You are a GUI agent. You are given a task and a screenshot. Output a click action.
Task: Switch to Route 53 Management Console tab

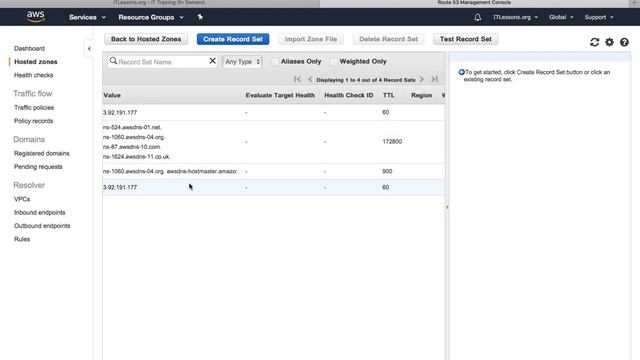[474, 3]
